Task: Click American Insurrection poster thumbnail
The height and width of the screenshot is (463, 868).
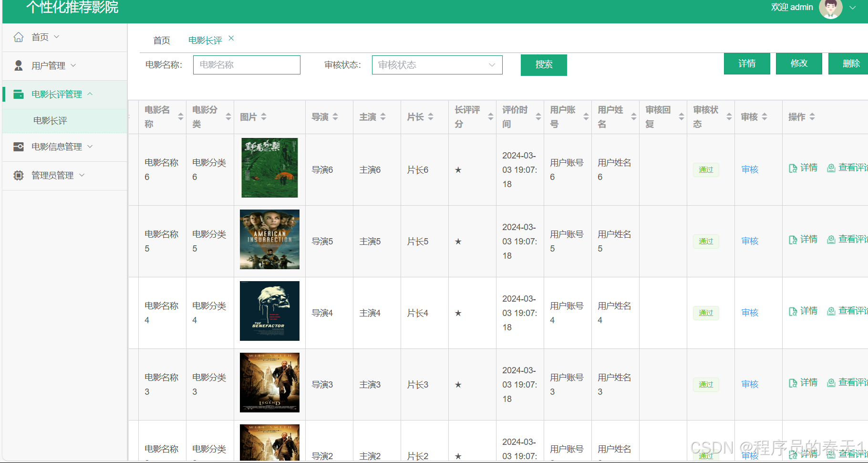Action: pyautogui.click(x=269, y=239)
